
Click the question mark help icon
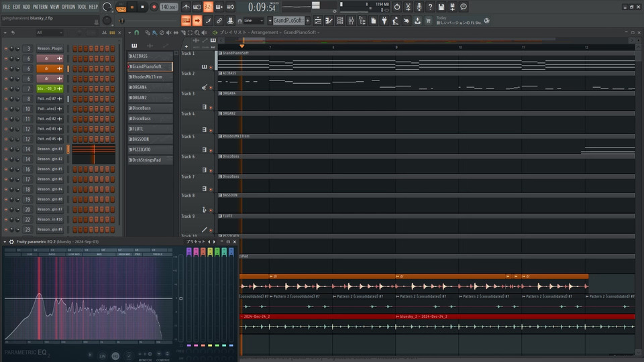pyautogui.click(x=430, y=7)
